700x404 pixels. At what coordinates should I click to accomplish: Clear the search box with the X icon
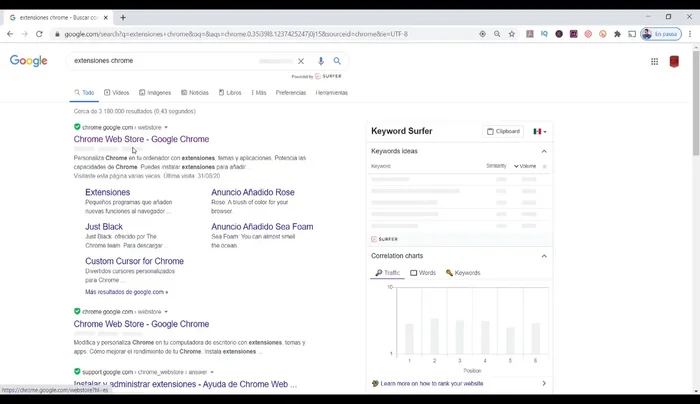point(301,61)
